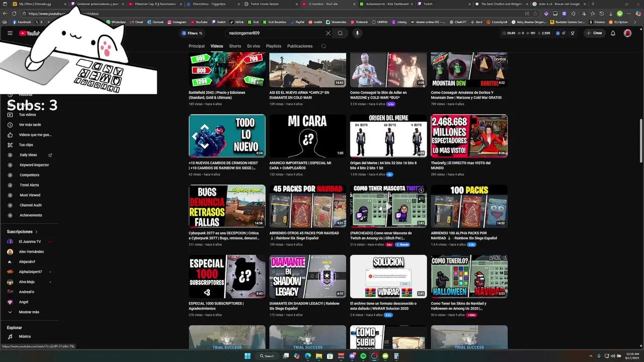
Task: Open the account avatar menu
Action: click(x=627, y=33)
